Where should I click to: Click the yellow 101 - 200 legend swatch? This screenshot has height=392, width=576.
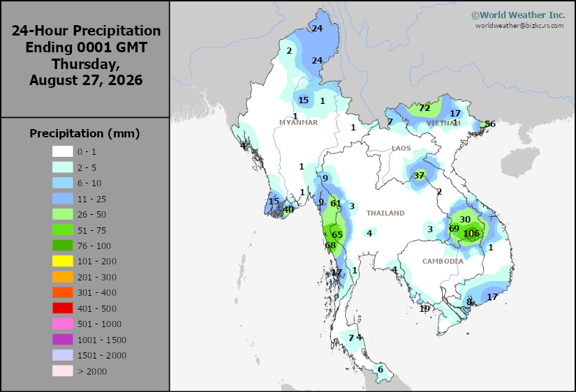tap(62, 261)
